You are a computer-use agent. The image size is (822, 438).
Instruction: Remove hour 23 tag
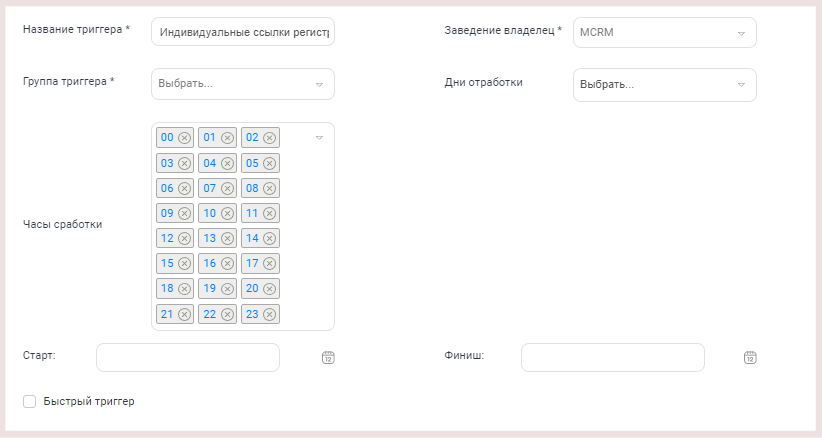(269, 314)
